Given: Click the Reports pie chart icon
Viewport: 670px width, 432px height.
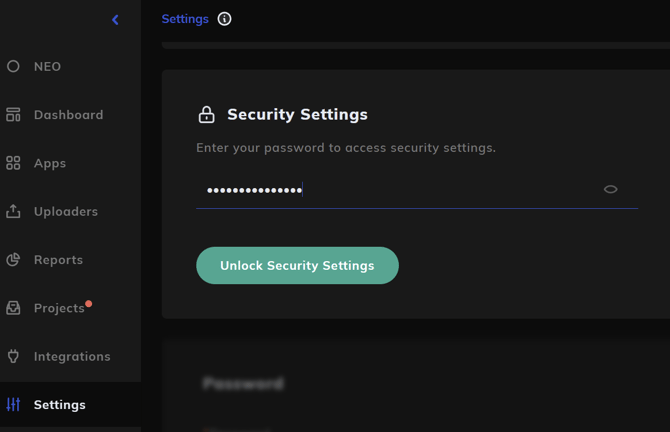Looking at the screenshot, I should pos(13,259).
